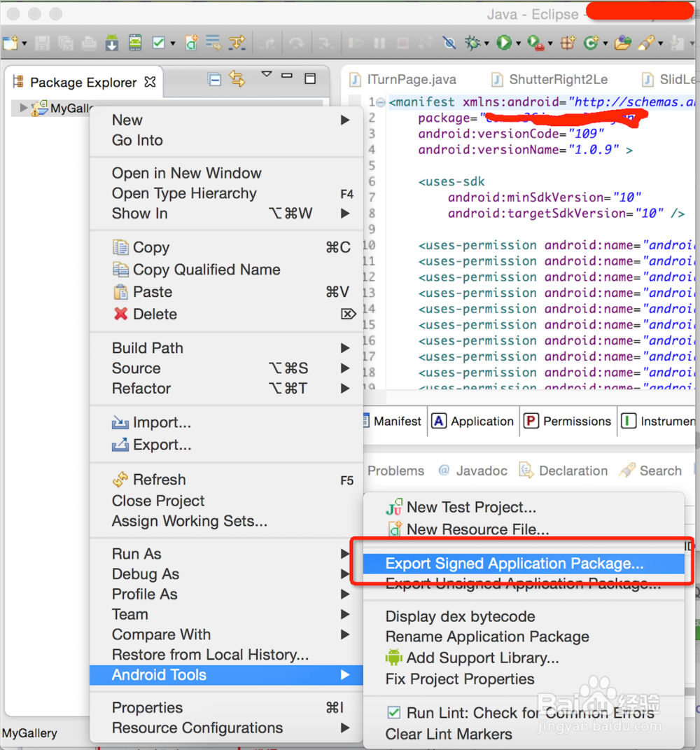Open dropdown arrow next to New Class icon
This screenshot has height=750, width=700.
(x=605, y=43)
